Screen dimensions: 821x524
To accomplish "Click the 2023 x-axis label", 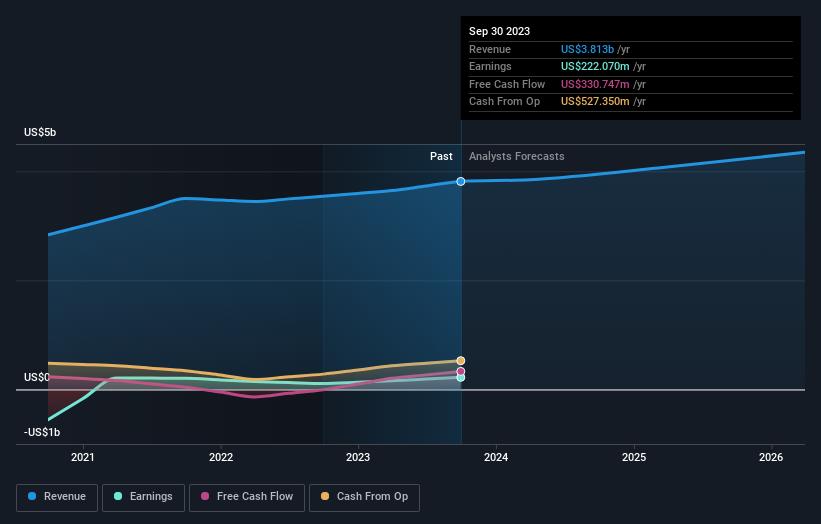I will pyautogui.click(x=358, y=457).
